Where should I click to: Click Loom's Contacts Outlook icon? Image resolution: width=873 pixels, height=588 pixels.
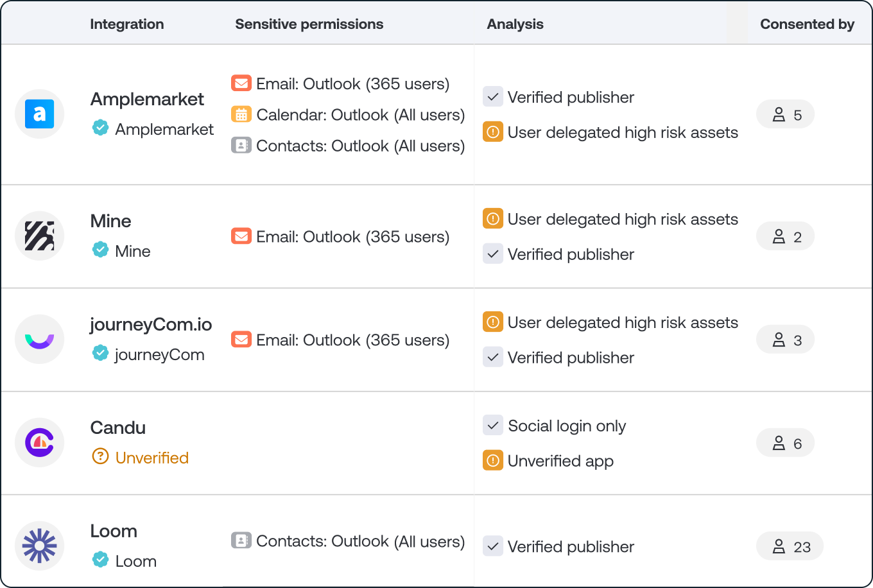241,540
